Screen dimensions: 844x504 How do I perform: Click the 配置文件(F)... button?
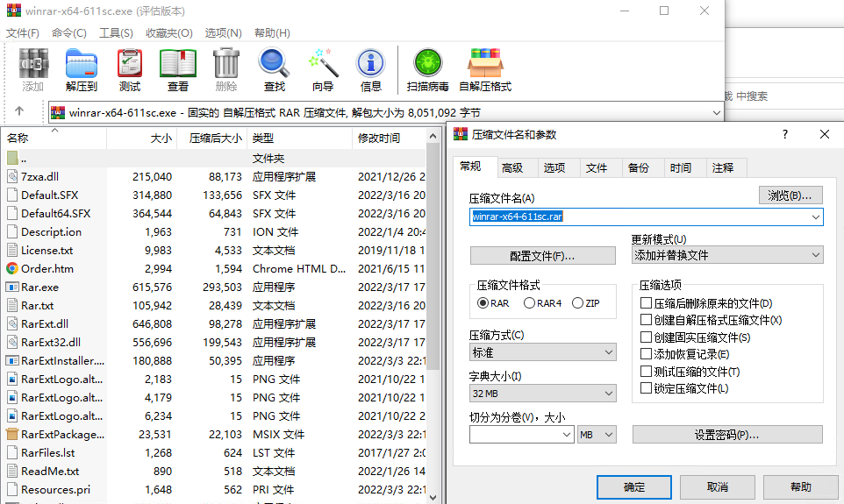coord(542,255)
